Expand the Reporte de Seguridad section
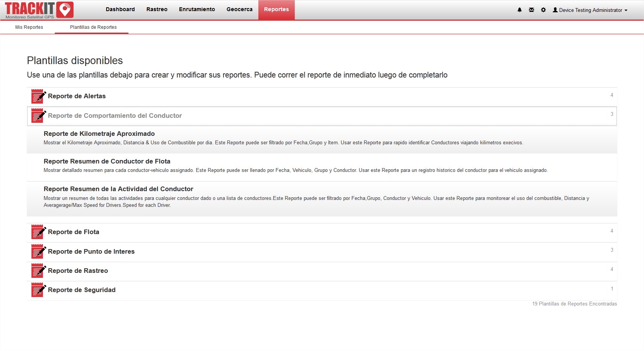Viewport: 644px width, 350px height. click(x=82, y=290)
